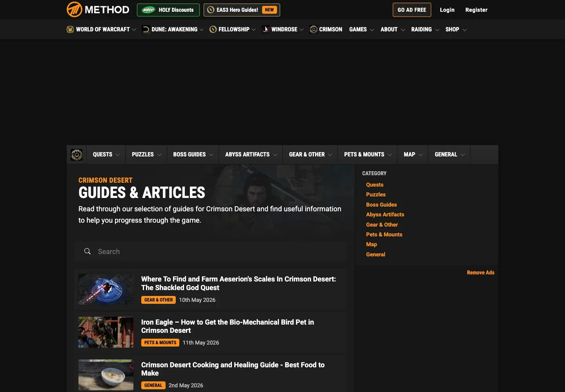Expand the Raiding dropdown chevron
565x392 pixels.
(437, 30)
